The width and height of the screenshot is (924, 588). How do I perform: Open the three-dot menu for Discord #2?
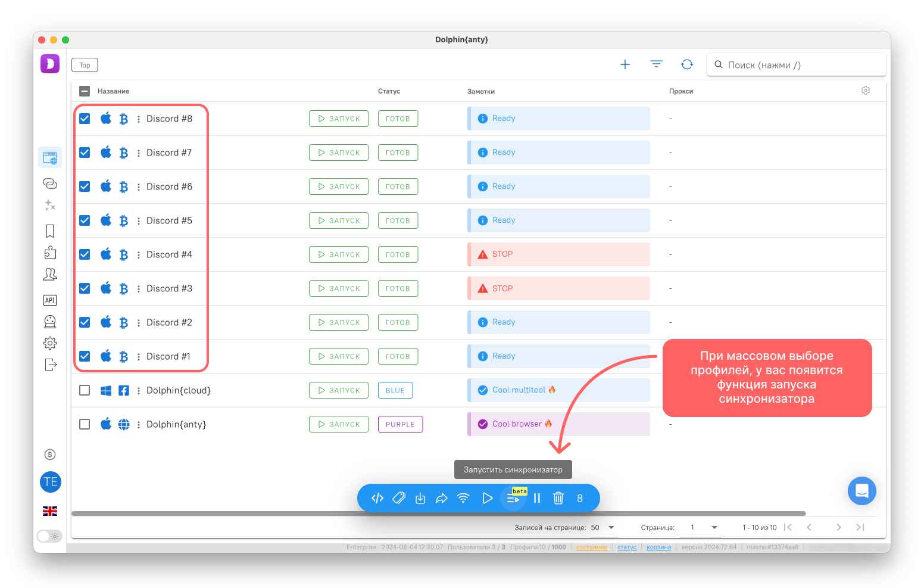[139, 323]
